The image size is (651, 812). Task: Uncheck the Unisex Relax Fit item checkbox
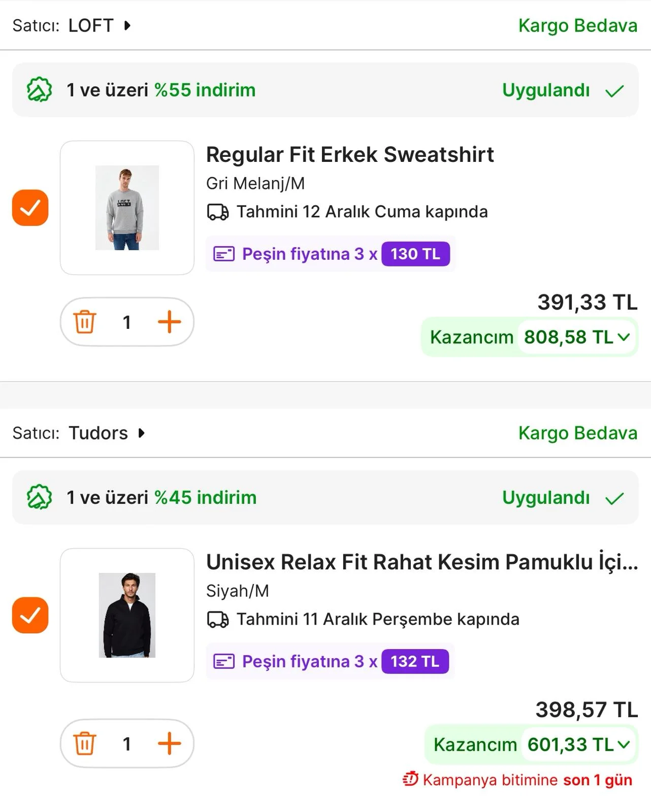[30, 615]
